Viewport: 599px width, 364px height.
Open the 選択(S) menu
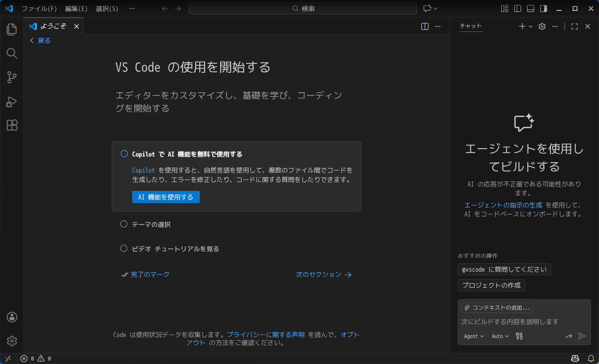coord(107,8)
